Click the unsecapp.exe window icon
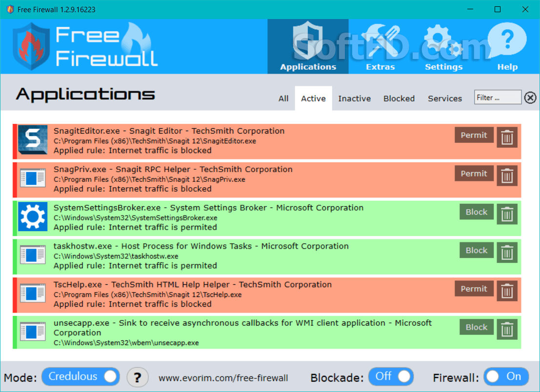Screen dimensions: 540x392 tap(33, 332)
